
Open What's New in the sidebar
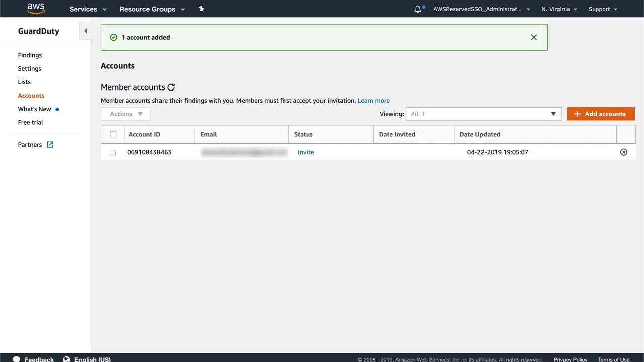click(x=34, y=109)
